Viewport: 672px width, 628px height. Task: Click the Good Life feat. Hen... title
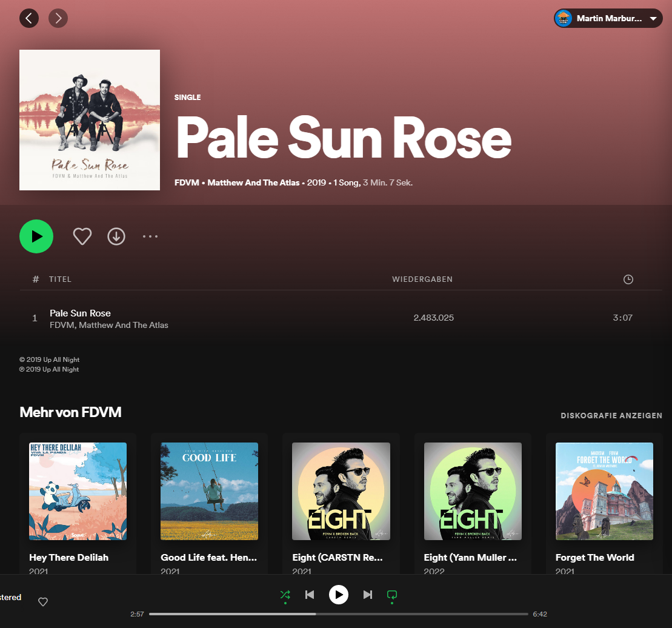tap(208, 558)
